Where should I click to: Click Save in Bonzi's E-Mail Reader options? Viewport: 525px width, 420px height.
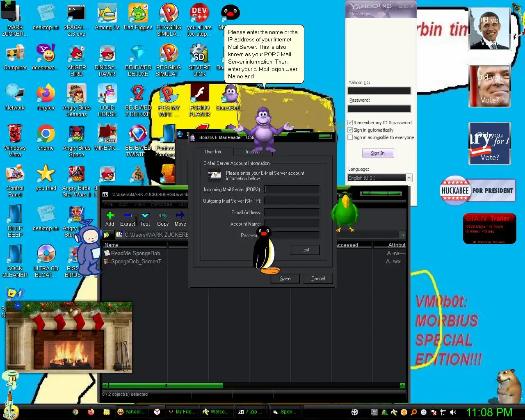click(285, 278)
